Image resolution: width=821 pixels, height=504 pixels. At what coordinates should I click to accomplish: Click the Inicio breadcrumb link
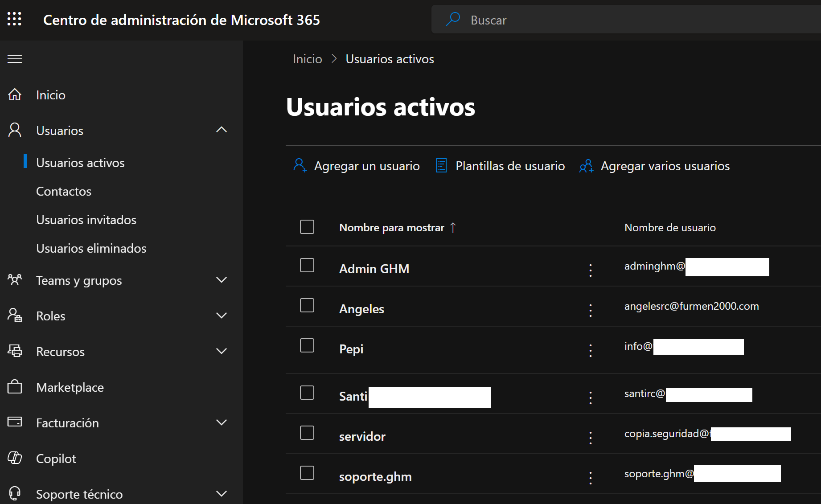coord(307,59)
